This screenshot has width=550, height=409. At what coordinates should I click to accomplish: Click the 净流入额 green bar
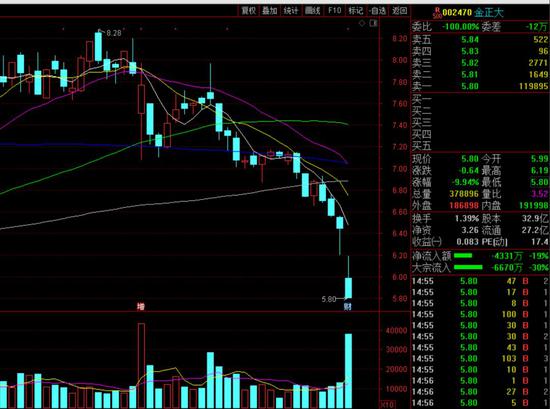tap(463, 256)
